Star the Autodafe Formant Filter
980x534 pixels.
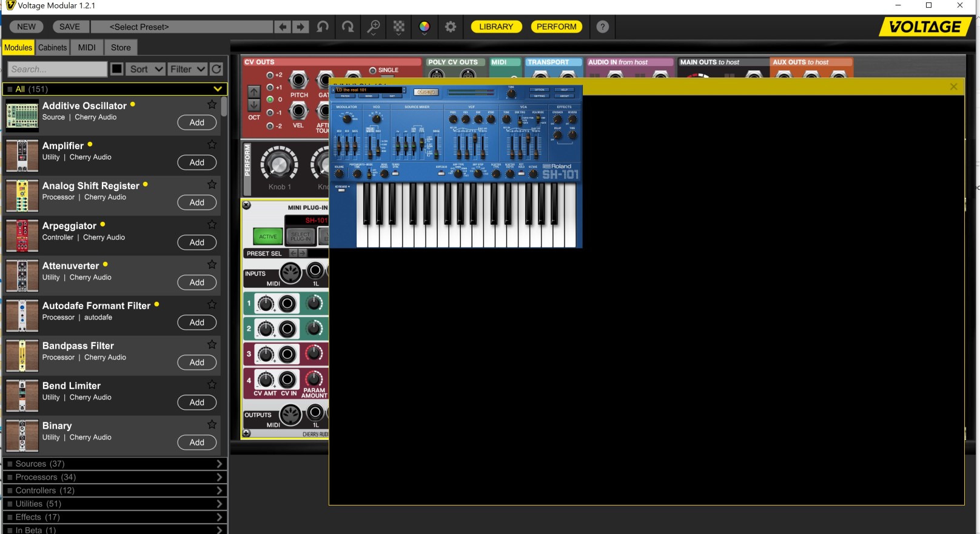click(x=212, y=304)
